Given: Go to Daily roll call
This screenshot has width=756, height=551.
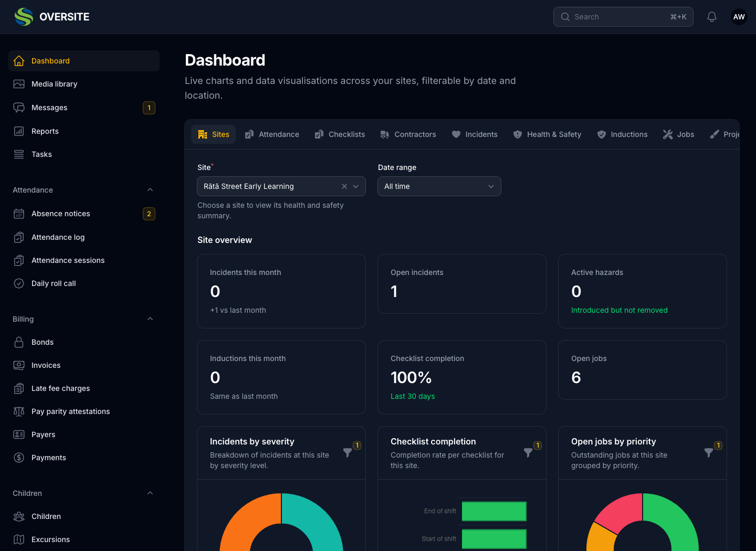Looking at the screenshot, I should (84, 283).
